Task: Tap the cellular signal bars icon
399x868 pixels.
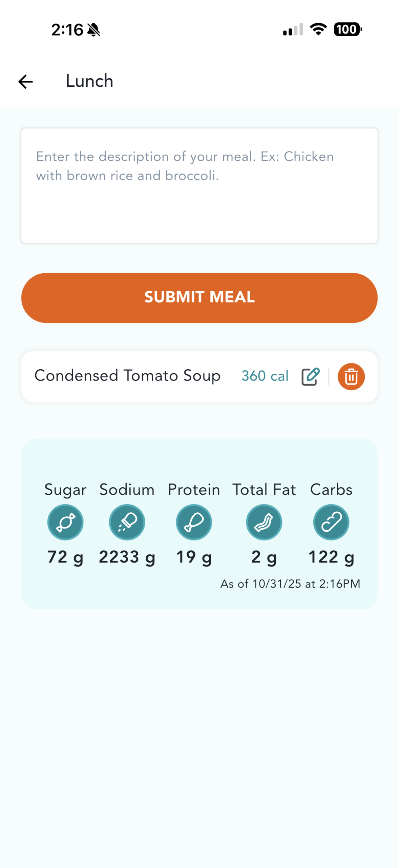Action: point(293,30)
